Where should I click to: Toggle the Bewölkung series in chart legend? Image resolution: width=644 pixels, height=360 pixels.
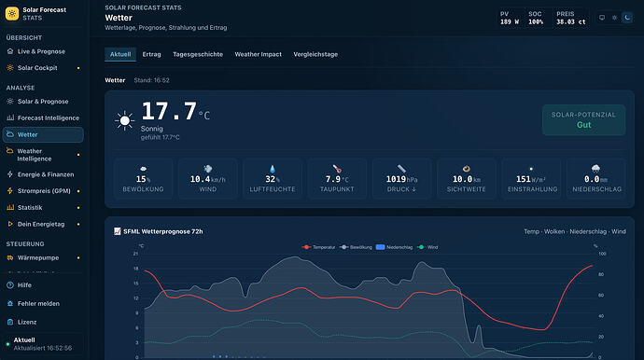point(357,247)
